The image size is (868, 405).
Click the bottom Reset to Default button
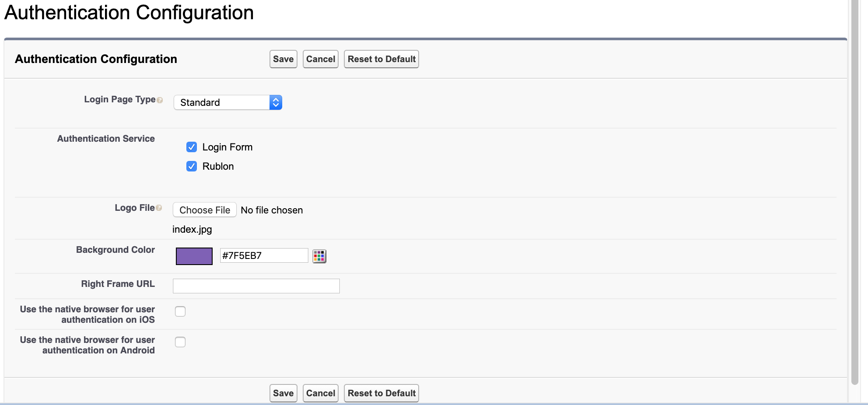381,393
